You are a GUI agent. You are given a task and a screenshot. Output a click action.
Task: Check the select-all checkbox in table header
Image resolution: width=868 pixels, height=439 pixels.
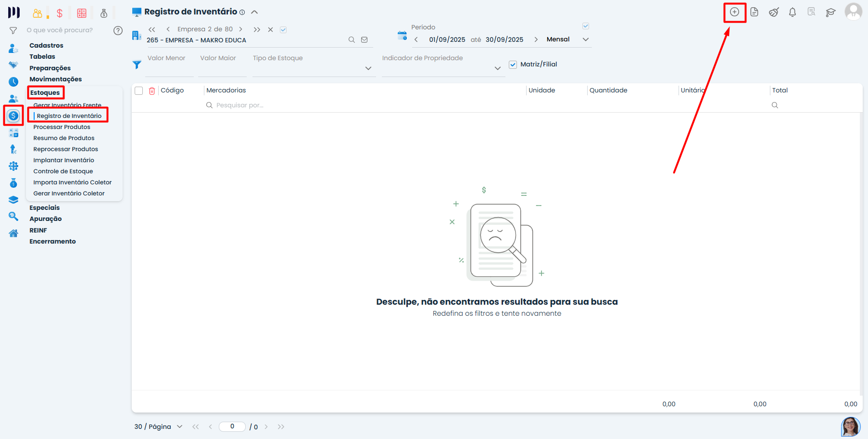[139, 90]
